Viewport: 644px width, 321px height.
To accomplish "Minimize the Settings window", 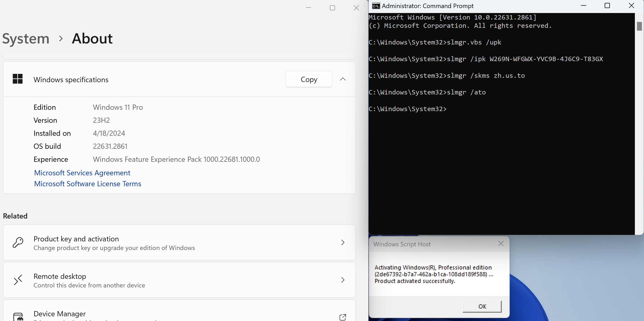I will [308, 8].
